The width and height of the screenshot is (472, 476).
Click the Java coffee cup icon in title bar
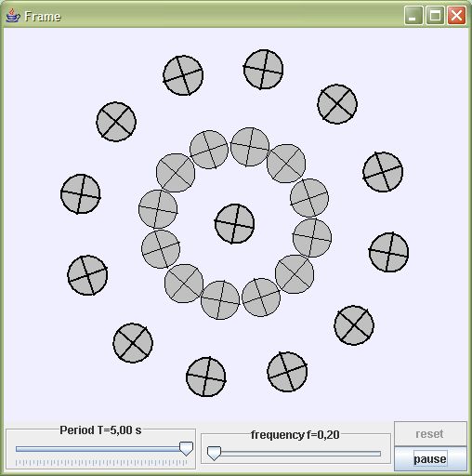(12, 16)
